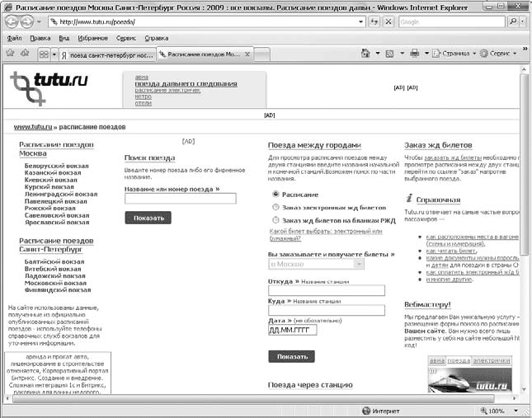Viewport: 532px width, 418px height.
Task: Select Заказ жд билетов на бланках РЖД
Action: (x=275, y=220)
